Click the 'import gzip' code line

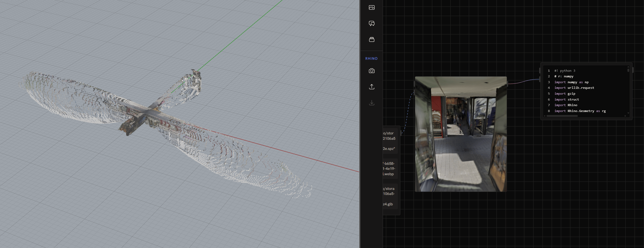[x=565, y=94]
